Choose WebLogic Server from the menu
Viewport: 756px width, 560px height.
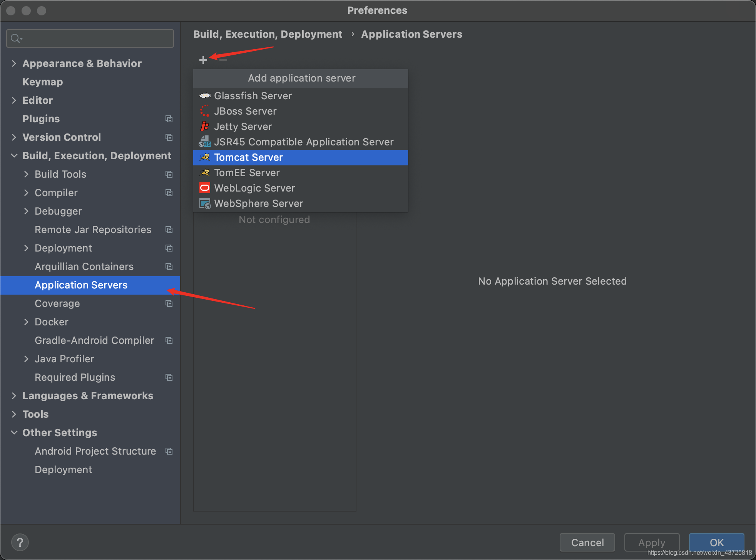point(301,188)
